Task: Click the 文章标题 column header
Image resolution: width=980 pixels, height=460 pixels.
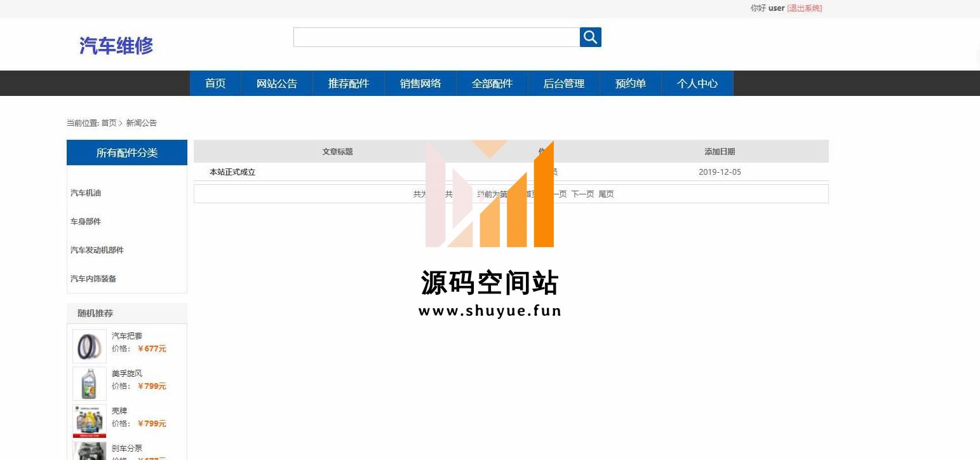Action: (337, 152)
